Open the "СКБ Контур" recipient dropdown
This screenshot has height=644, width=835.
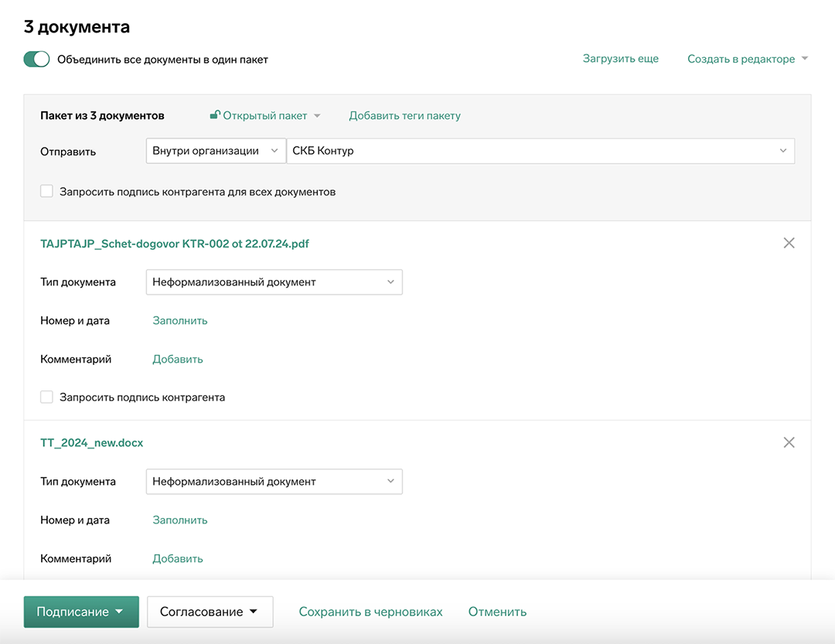540,151
